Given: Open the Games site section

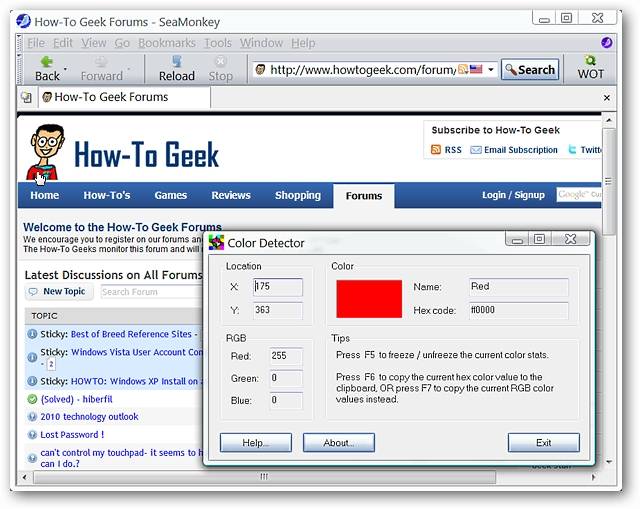Looking at the screenshot, I should coord(170,195).
